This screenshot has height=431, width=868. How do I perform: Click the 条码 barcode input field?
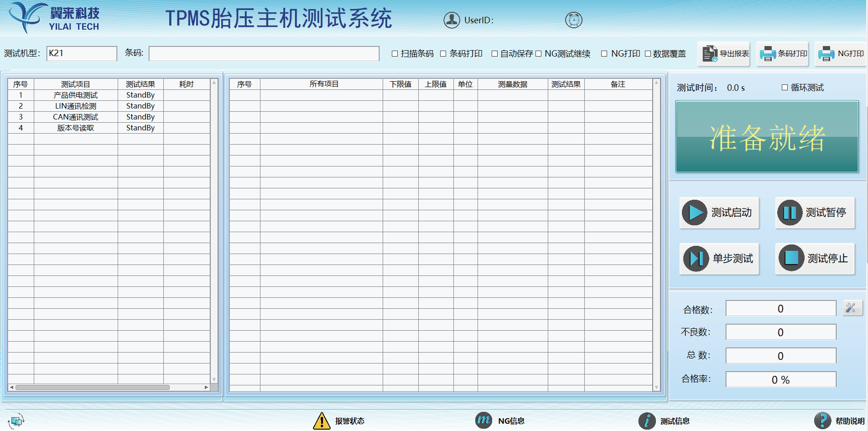pos(264,53)
